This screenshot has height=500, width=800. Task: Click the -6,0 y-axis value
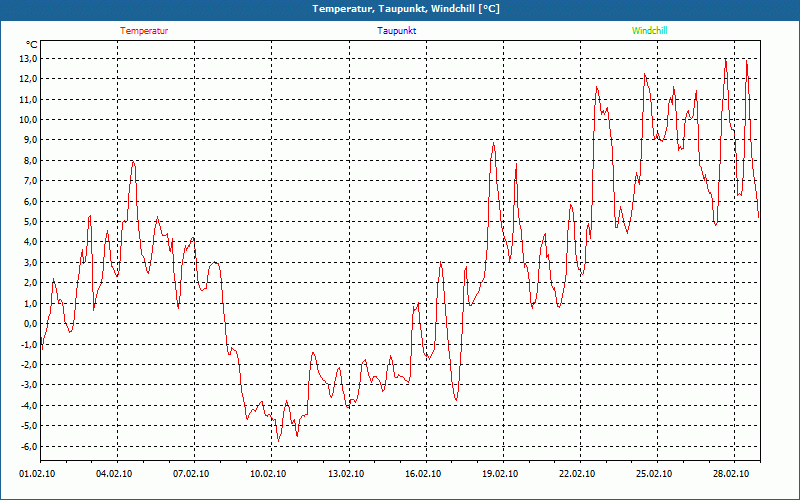coord(29,446)
